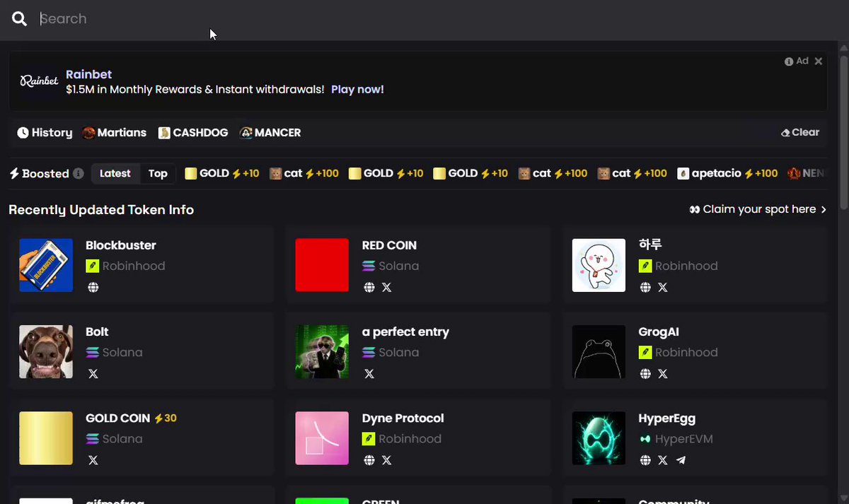The height and width of the screenshot is (504, 849).
Task: Open MANCER from search history
Action: (270, 133)
